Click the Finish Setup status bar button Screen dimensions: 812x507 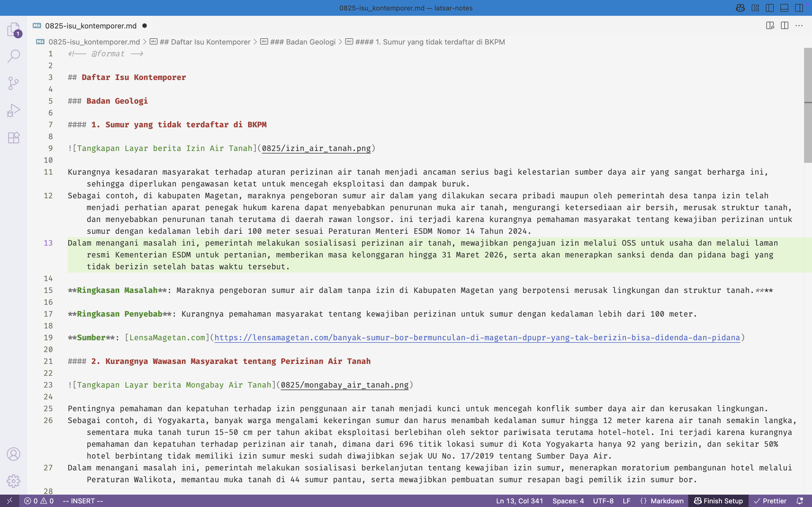(718, 501)
